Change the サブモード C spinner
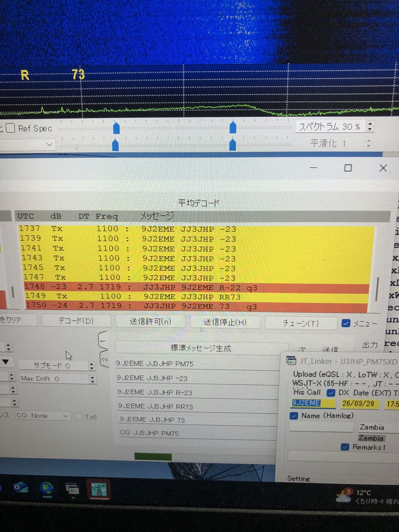 [x=92, y=366]
